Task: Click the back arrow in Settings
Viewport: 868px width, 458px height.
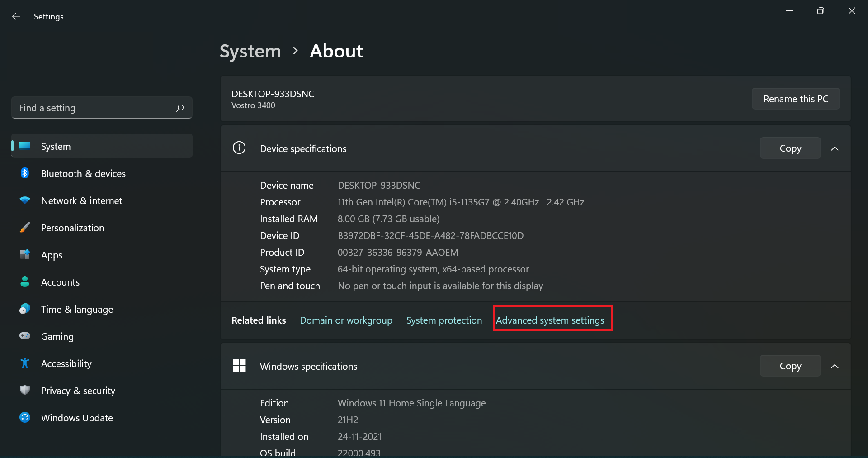Action: (16, 16)
